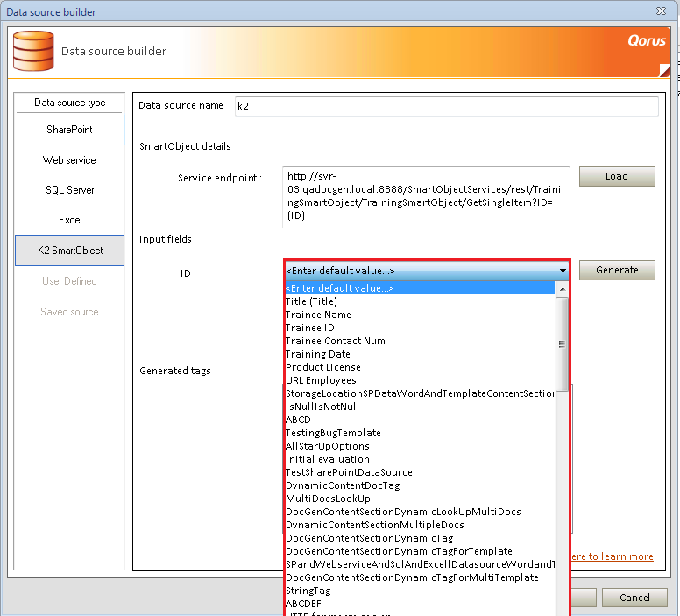
Task: Choose 'TestingBugTemplate' from the list
Action: click(420, 433)
